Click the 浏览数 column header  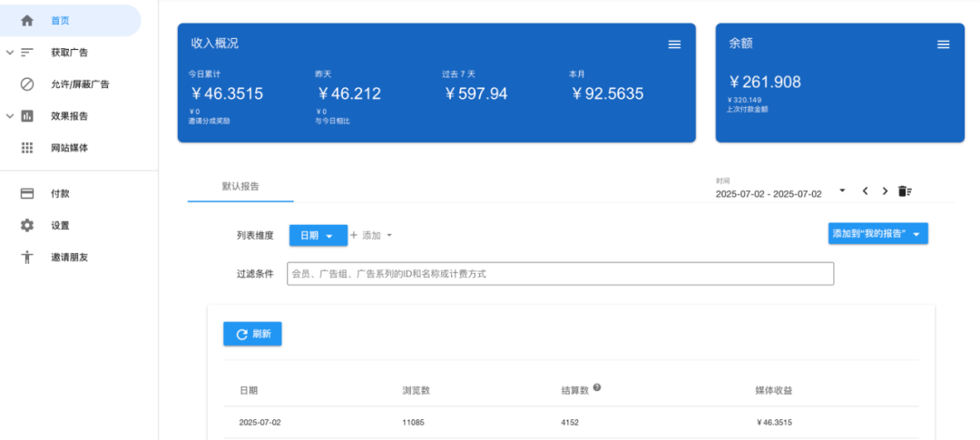416,391
